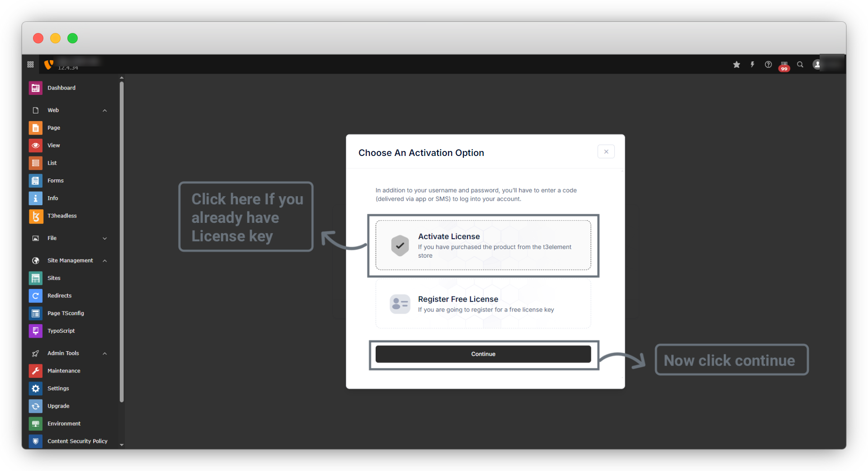This screenshot has width=868, height=471.
Task: Click the sidebar vertical scrollbar
Action: tap(121, 240)
